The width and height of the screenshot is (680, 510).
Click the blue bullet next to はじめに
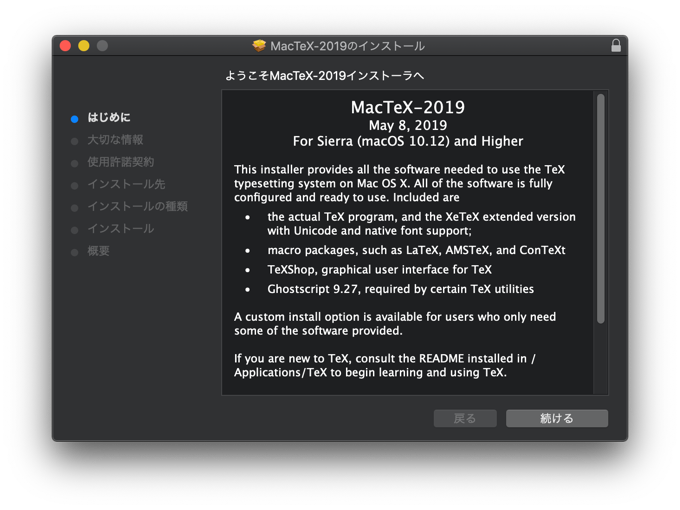(x=75, y=119)
